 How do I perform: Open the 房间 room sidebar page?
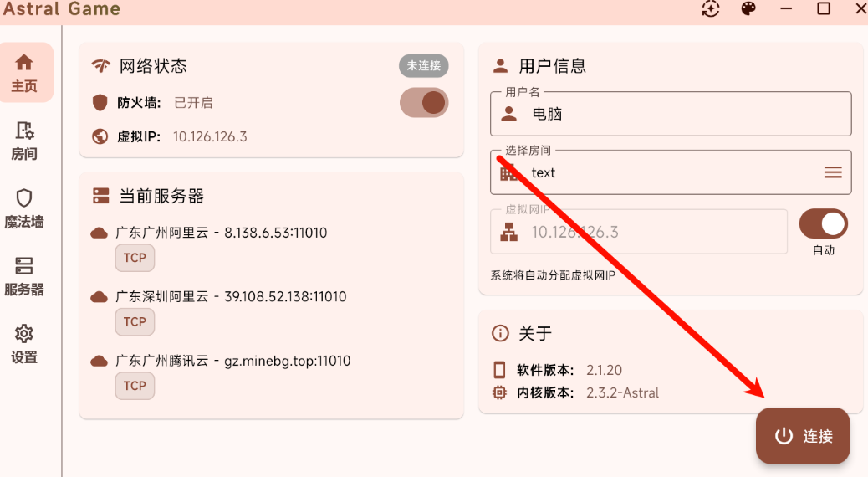(x=24, y=141)
